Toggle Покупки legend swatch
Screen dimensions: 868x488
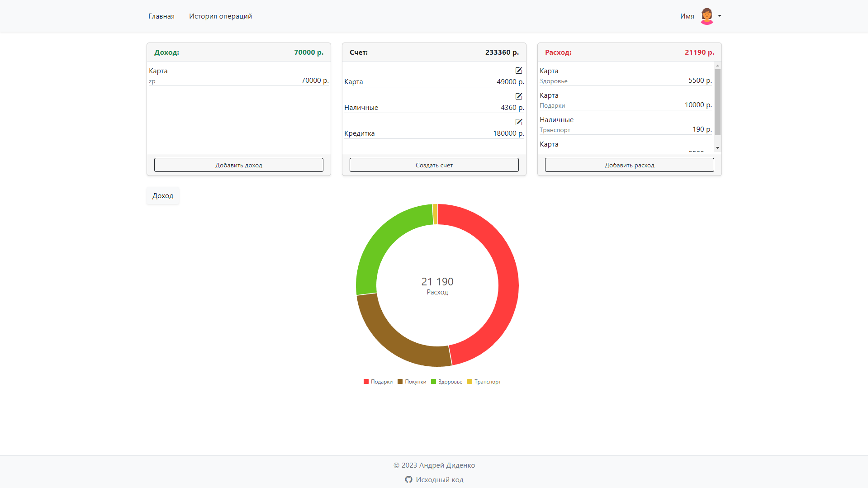pyautogui.click(x=400, y=382)
